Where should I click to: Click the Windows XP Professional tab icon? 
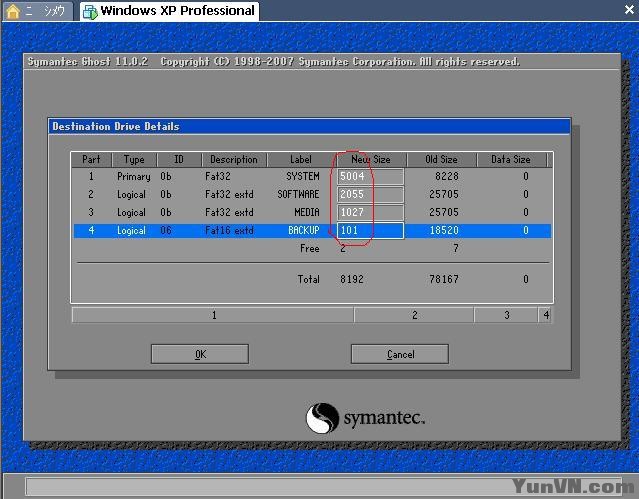pyautogui.click(x=90, y=12)
